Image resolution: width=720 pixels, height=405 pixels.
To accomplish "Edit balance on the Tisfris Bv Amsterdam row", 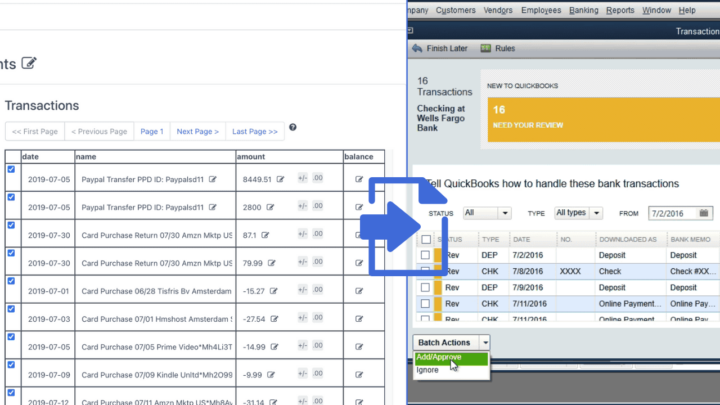I will tap(359, 291).
